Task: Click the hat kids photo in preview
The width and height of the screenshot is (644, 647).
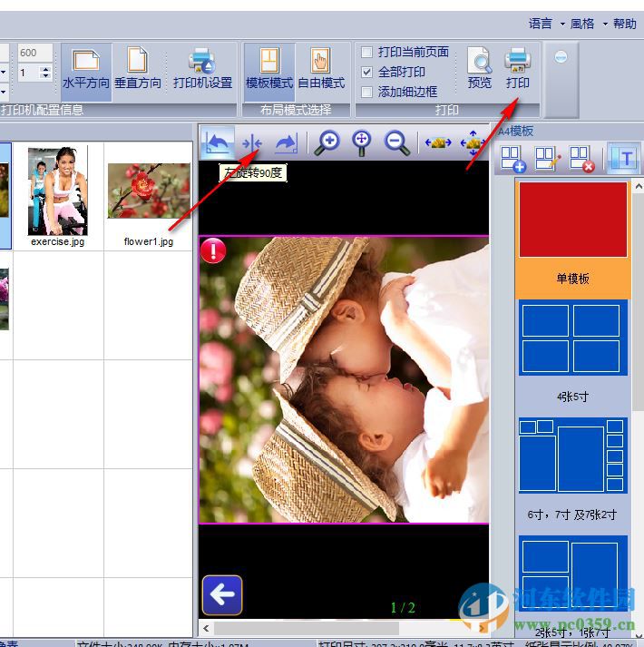Action: click(x=344, y=379)
